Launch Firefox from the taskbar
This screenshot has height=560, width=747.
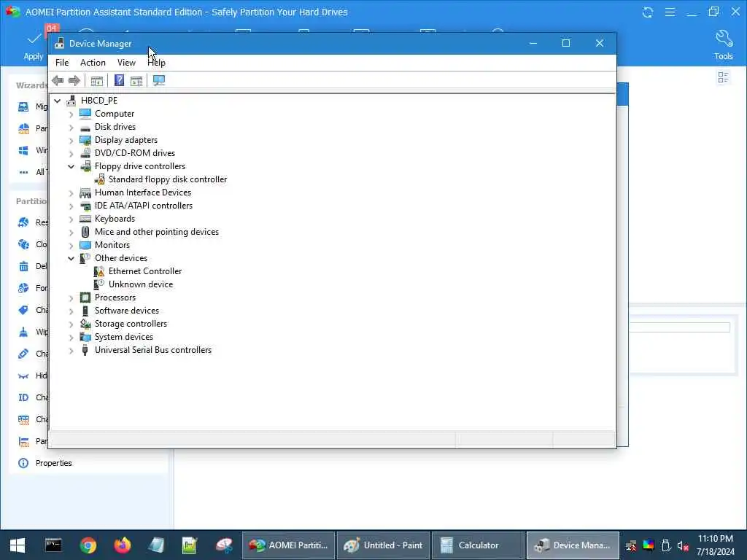123,545
